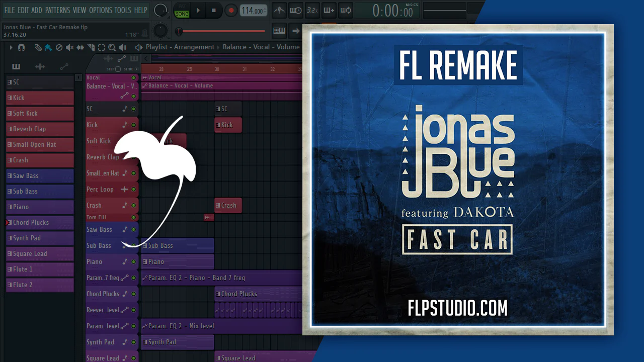Open the PATTERNS menu
The height and width of the screenshot is (362, 644).
click(57, 10)
